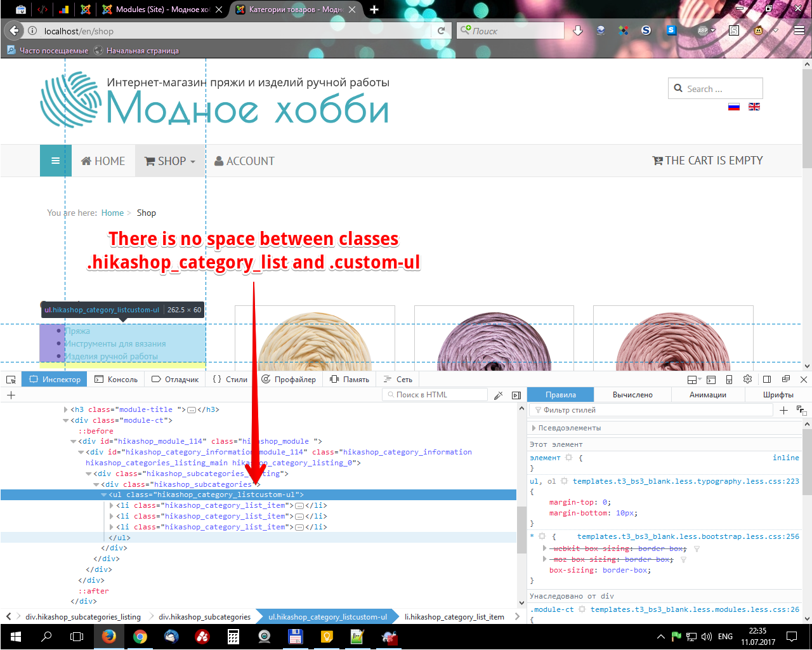The width and height of the screenshot is (812, 650).
Task: Collapse the inspector sidebar pane
Action: tap(516, 395)
